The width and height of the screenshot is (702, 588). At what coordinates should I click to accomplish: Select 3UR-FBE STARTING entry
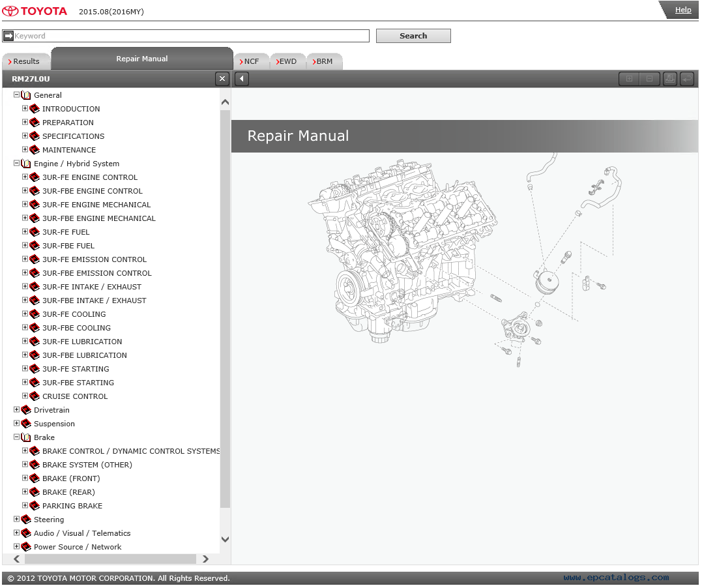pyautogui.click(x=78, y=383)
